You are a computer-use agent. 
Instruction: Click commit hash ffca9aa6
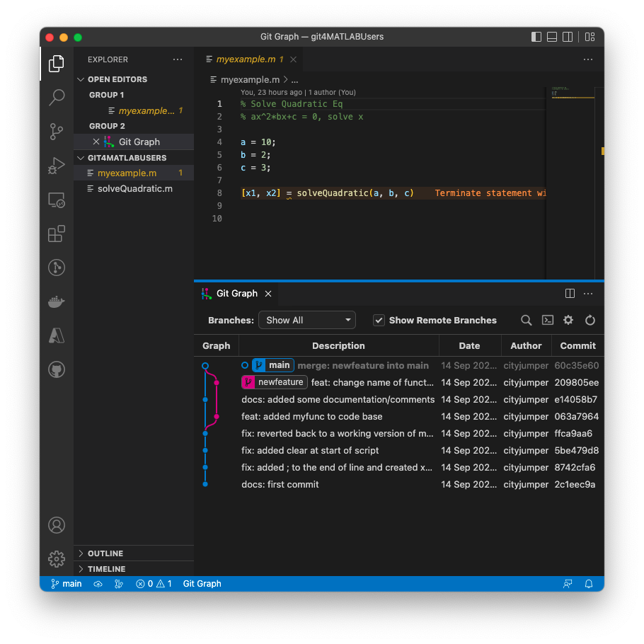click(x=573, y=434)
